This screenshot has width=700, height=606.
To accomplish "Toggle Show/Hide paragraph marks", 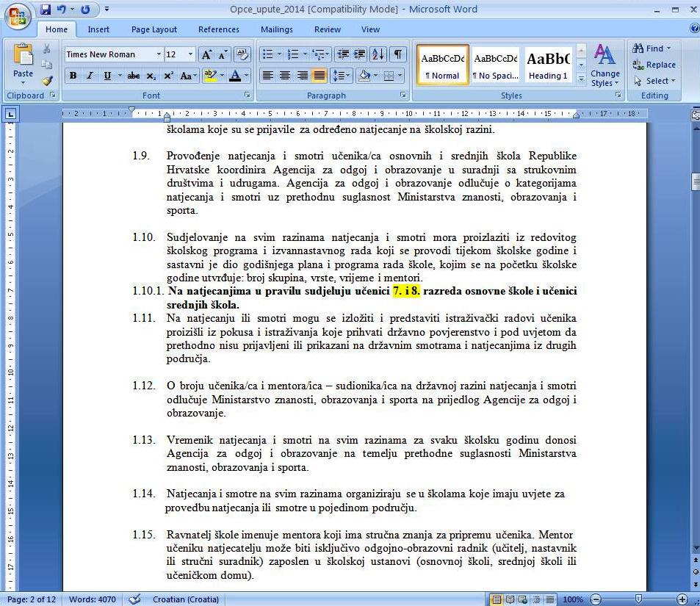I will 397,54.
